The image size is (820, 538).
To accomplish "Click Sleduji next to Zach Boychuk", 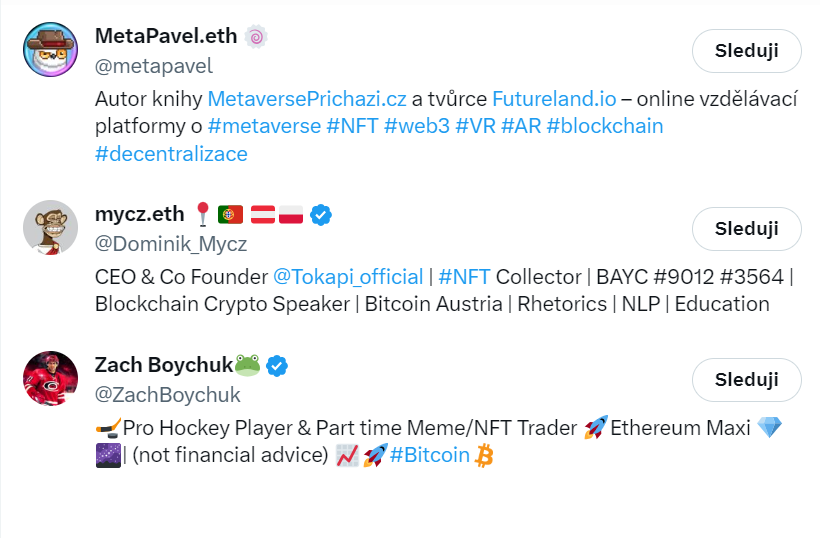I will pos(746,379).
